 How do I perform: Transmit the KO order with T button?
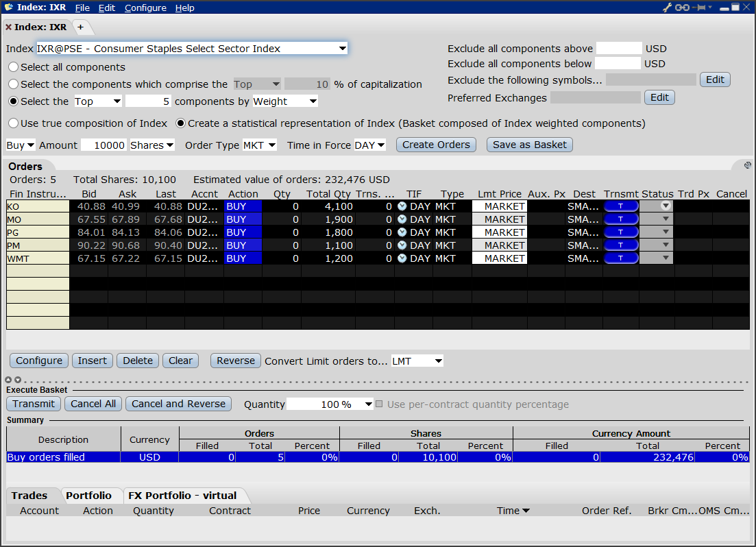coord(621,206)
